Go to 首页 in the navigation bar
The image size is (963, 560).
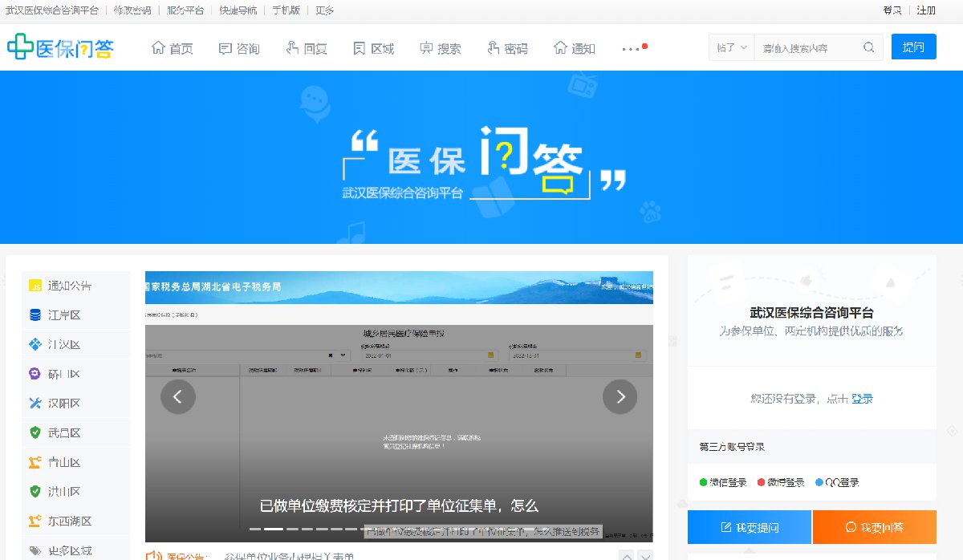tap(173, 48)
